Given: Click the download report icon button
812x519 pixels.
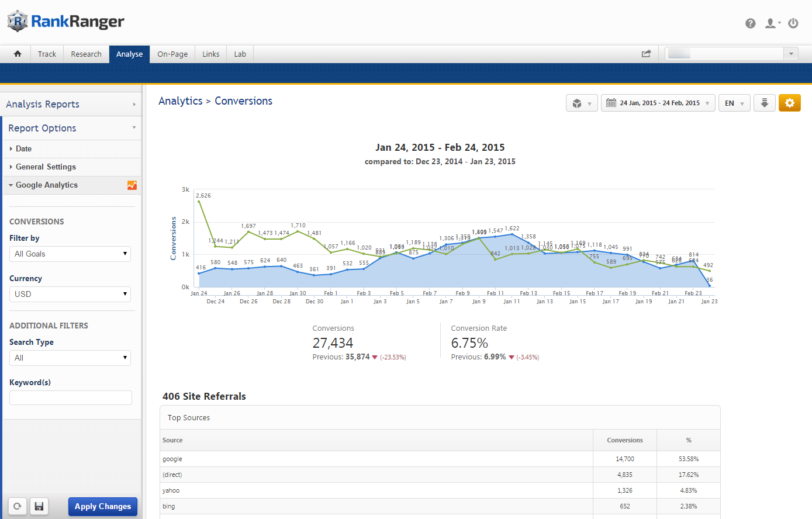Looking at the screenshot, I should (x=764, y=103).
